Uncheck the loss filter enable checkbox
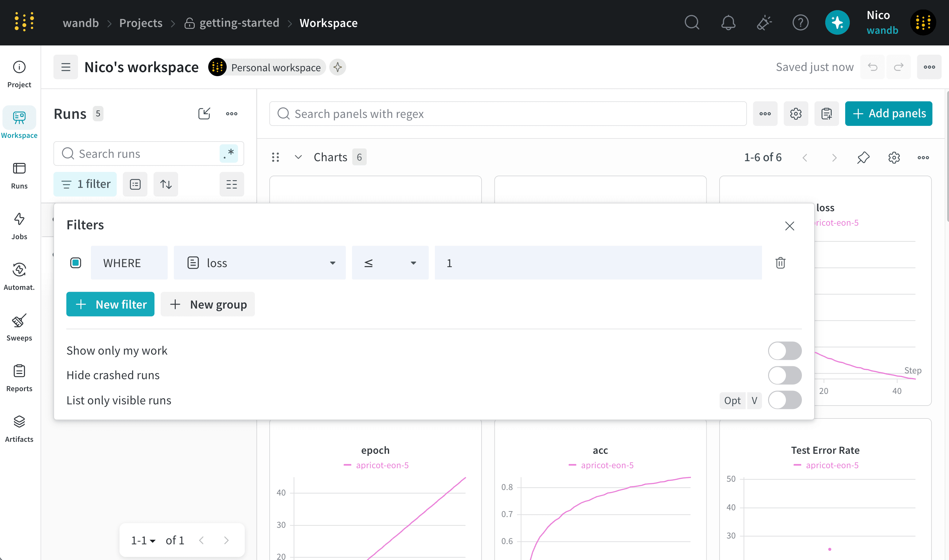Image resolution: width=949 pixels, height=560 pixels. [76, 262]
